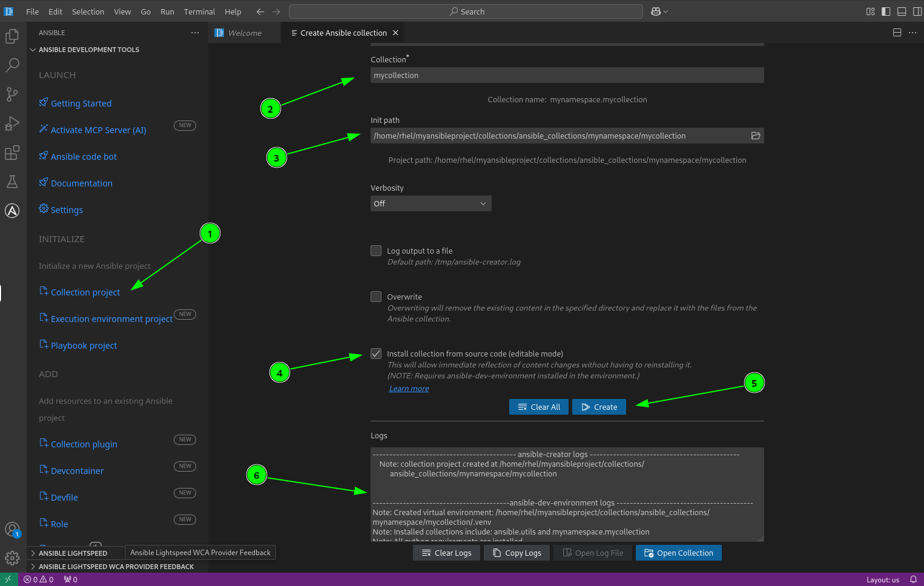Open the Verbosity dropdown
Image resolution: width=924 pixels, height=586 pixels.
tap(431, 203)
